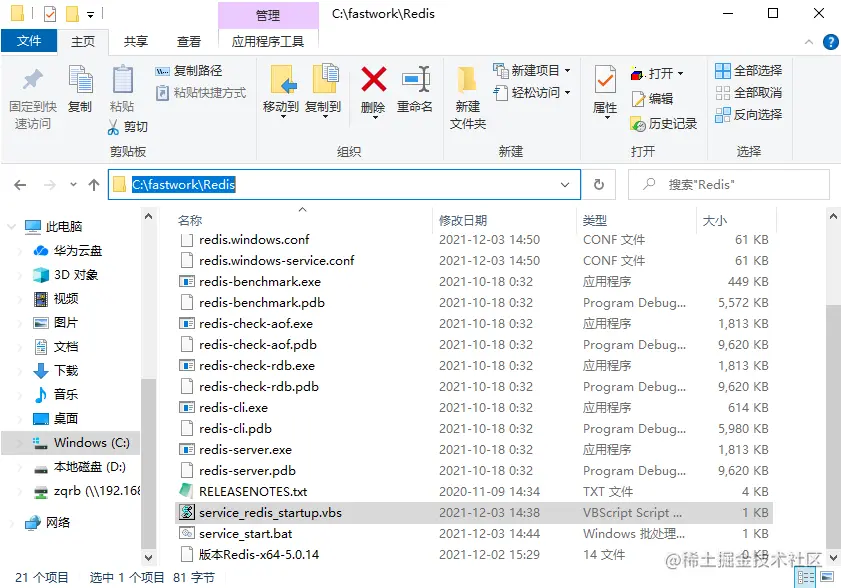Open the 文件 menu tab

pos(29,41)
